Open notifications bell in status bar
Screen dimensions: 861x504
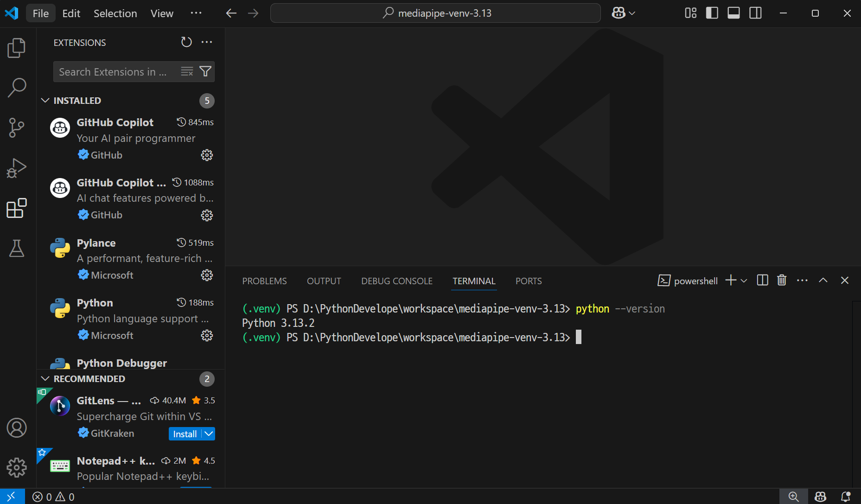pos(846,496)
